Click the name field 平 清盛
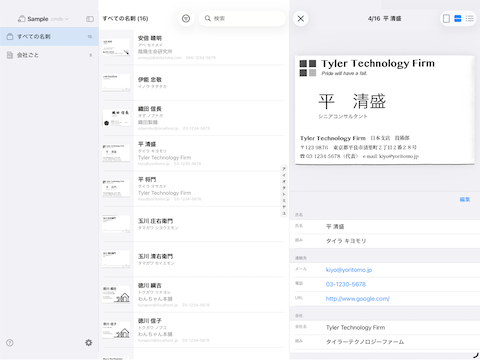480x360 pixels. [x=385, y=226]
